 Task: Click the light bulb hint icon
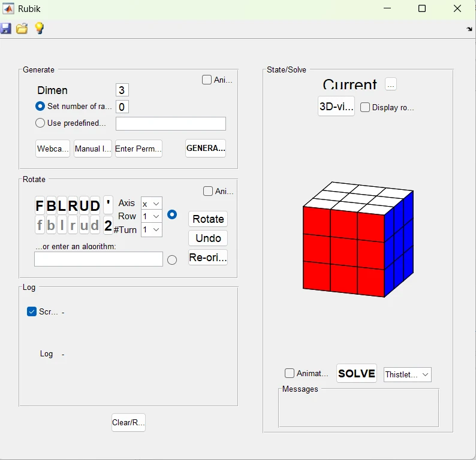click(39, 28)
